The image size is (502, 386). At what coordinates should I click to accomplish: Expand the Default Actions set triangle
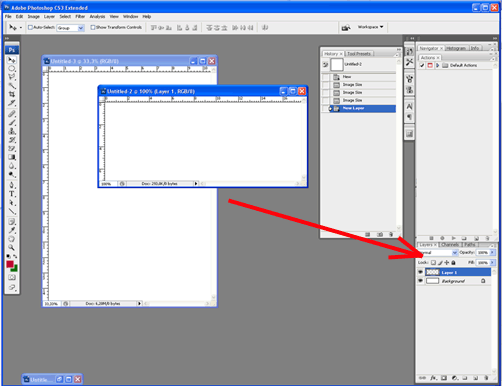[x=438, y=65]
